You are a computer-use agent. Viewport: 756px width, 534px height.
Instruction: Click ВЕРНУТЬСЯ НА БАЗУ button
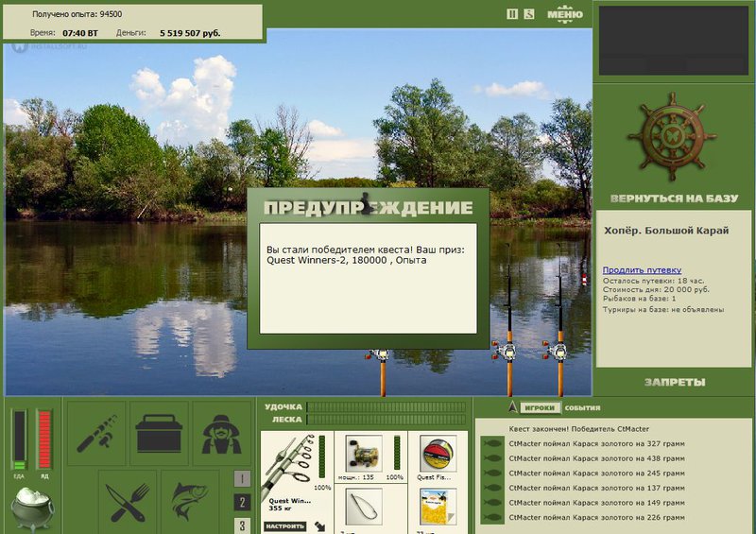pos(674,198)
